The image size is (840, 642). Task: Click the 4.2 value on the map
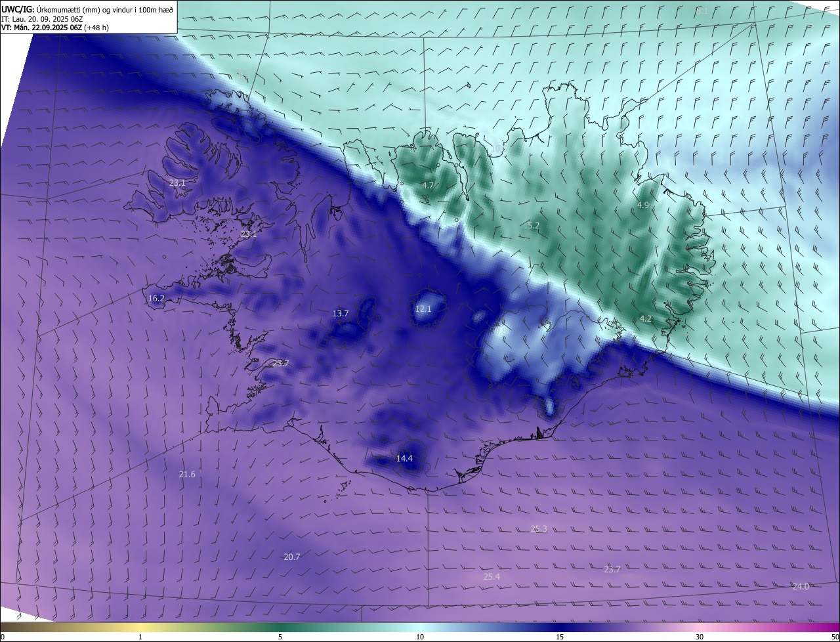coord(646,318)
